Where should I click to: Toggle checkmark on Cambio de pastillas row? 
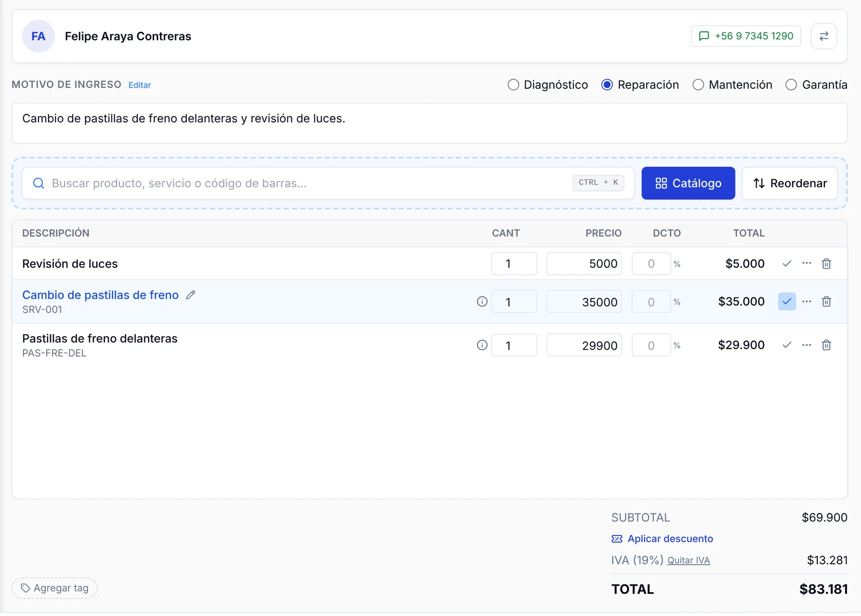(787, 301)
